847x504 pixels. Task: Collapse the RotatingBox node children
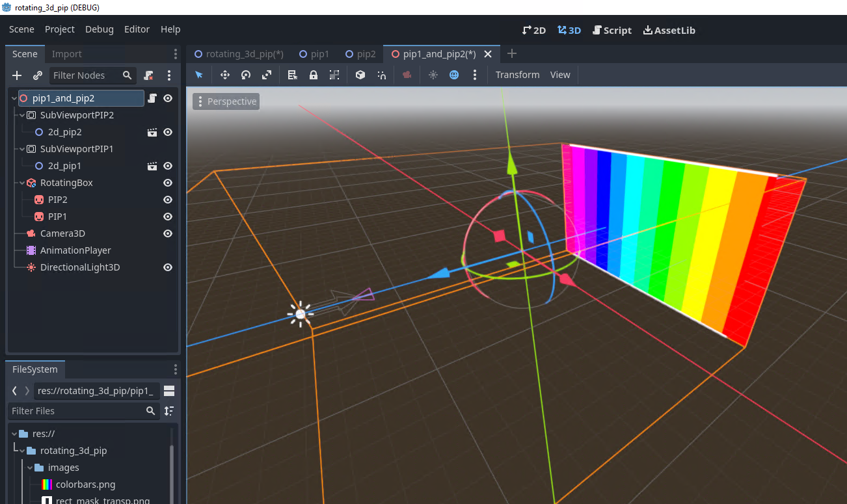[22, 183]
